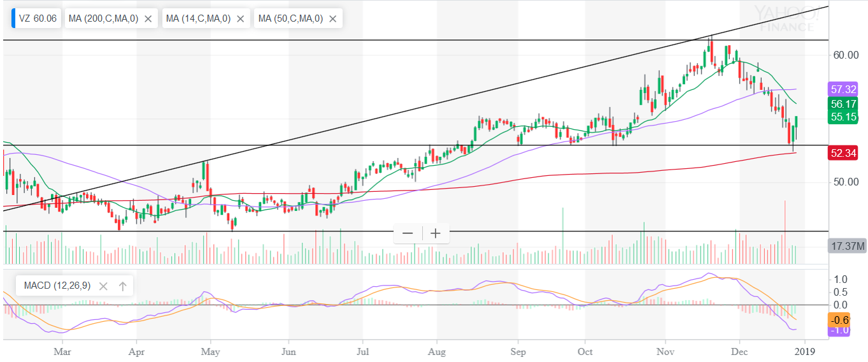Click the 0.5 MACD axis label
Screen dimensions: 868x362
[x=840, y=292]
